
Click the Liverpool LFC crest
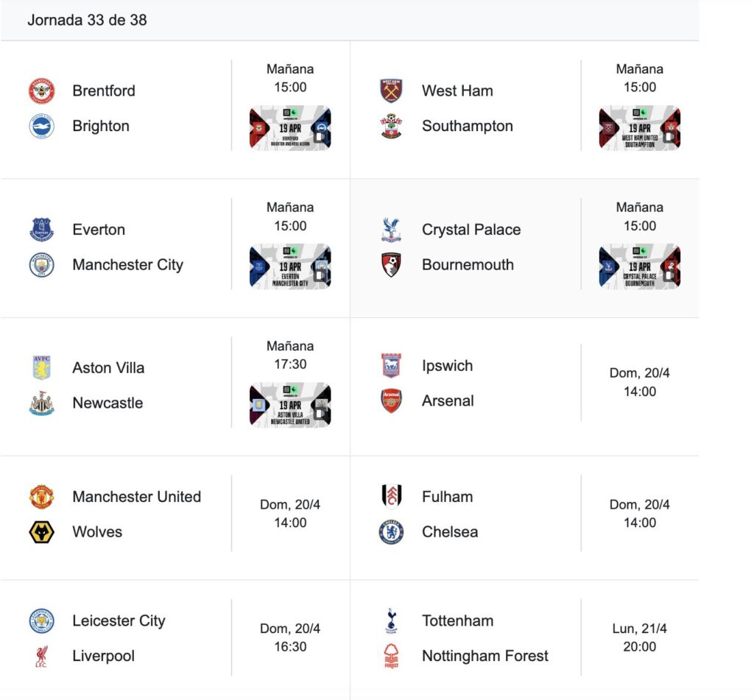click(42, 657)
